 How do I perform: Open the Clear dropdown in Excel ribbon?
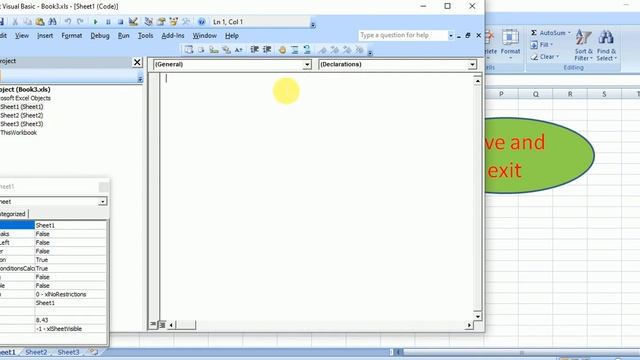tap(558, 57)
